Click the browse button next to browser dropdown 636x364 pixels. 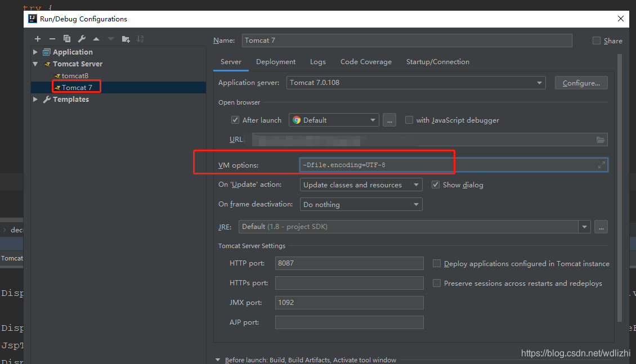coord(389,120)
